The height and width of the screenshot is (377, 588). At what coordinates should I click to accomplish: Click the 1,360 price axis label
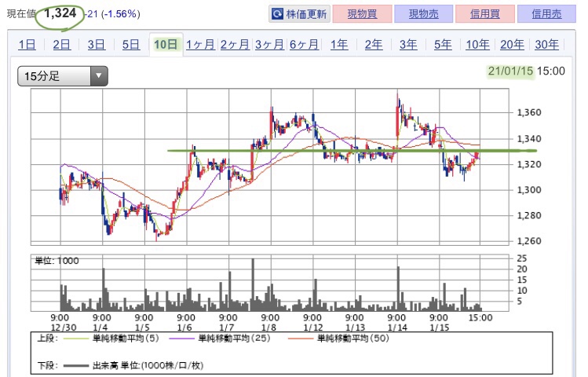point(529,112)
